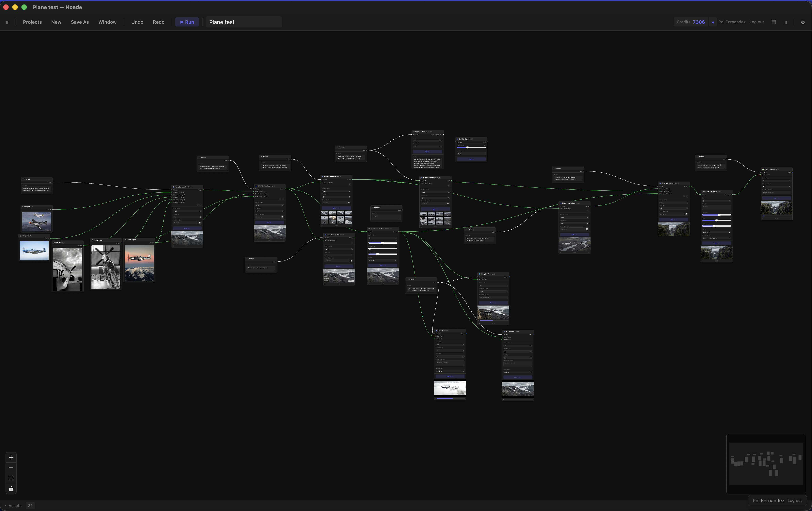Open the Window menu
This screenshot has height=511, width=812.
click(107, 22)
